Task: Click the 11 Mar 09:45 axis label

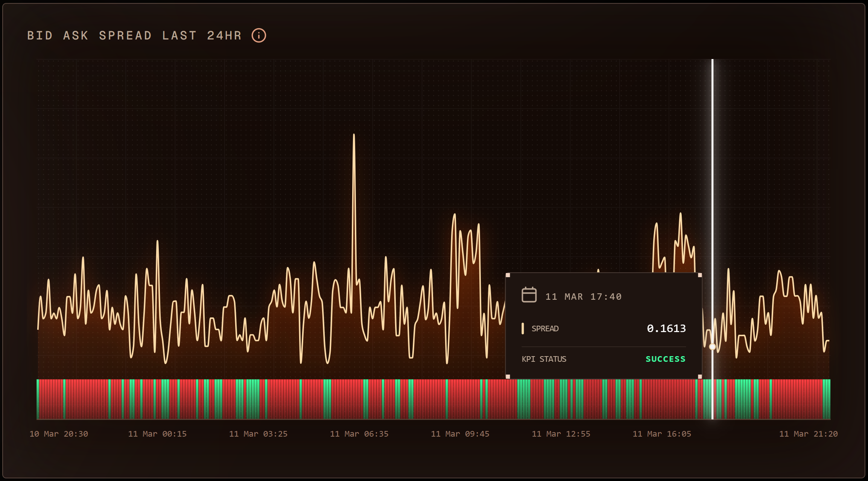Action: 460,434
